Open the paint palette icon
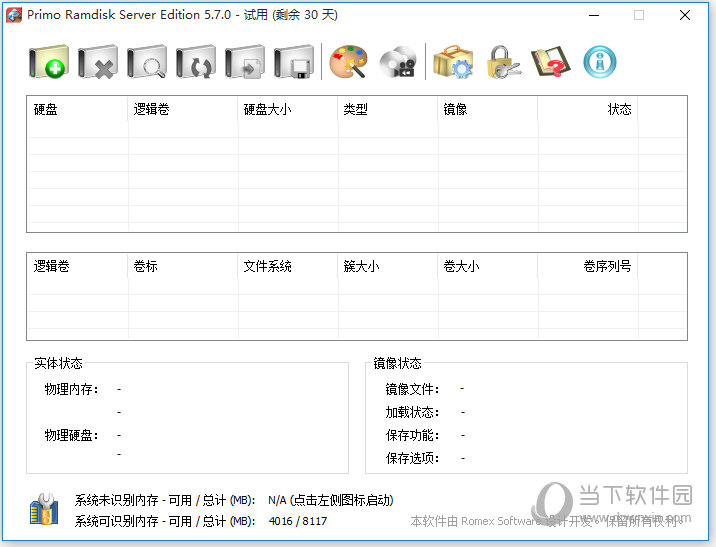This screenshot has height=547, width=716. (x=348, y=62)
